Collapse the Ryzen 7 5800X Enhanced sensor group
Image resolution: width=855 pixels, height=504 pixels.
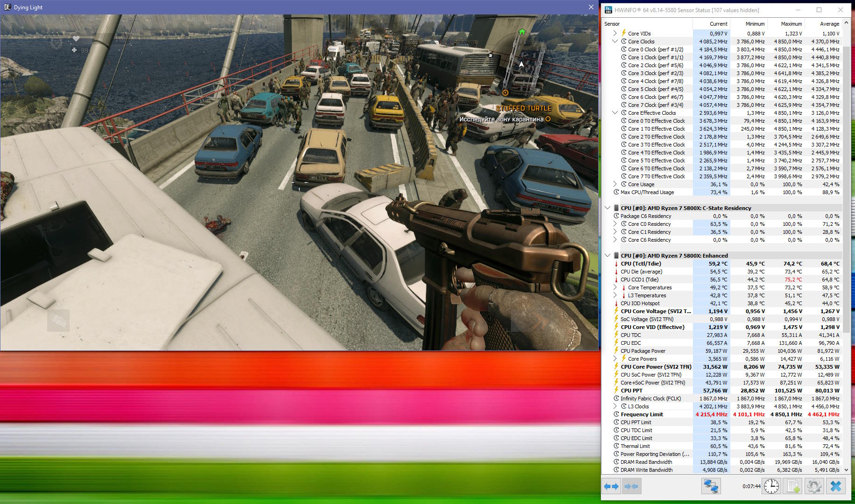(608, 256)
